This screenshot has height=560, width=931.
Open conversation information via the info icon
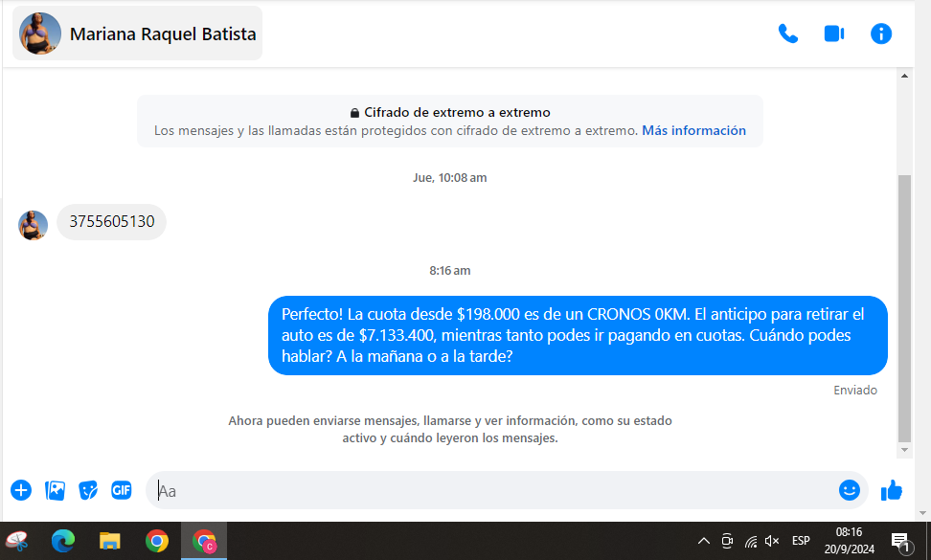pos(881,34)
